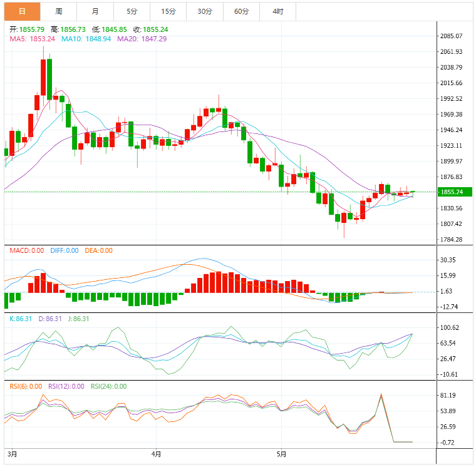Click the D:86.31 indicator label
476x467 pixels.
pyautogui.click(x=50, y=319)
